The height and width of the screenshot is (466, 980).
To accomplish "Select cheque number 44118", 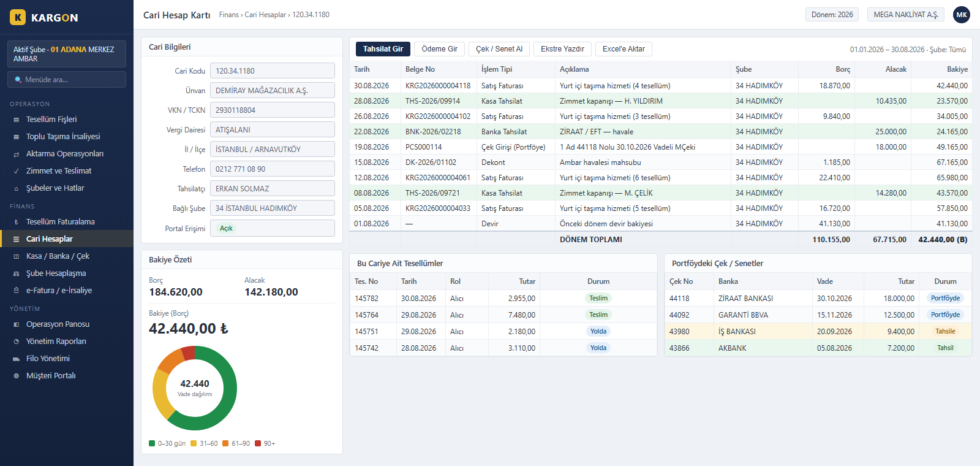I will [679, 299].
